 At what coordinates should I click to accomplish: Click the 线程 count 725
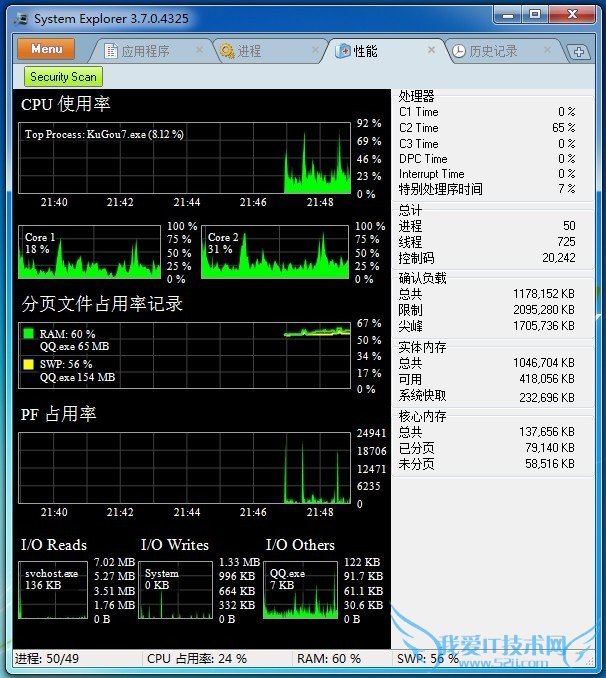(x=566, y=241)
